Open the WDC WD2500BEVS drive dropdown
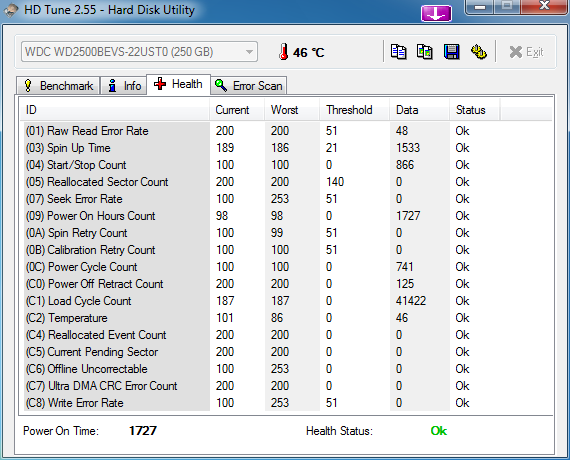570x460 pixels. [x=140, y=52]
